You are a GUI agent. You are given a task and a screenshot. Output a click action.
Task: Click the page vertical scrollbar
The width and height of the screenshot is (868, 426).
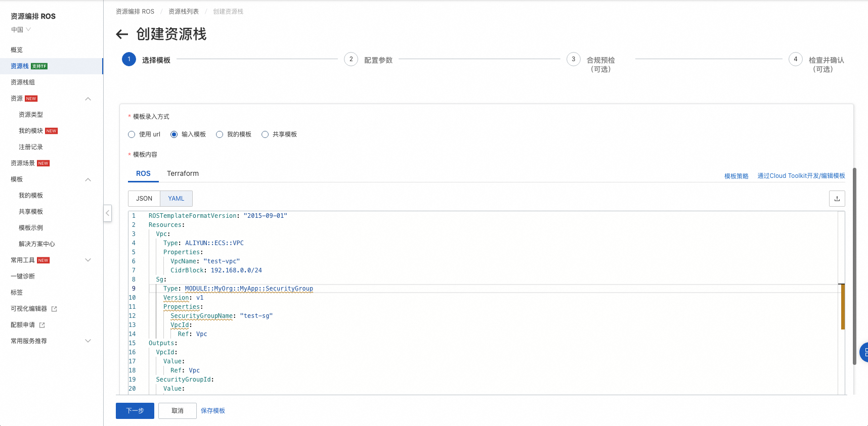[x=854, y=266]
